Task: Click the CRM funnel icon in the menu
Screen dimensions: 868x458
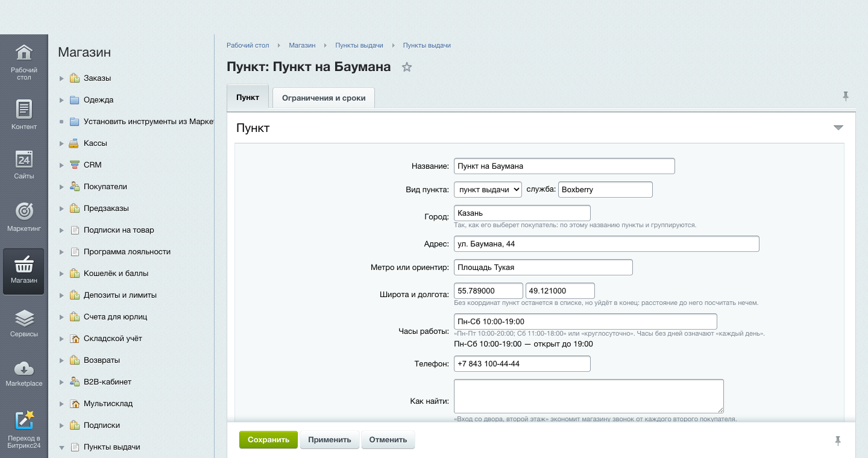Action: tap(74, 165)
